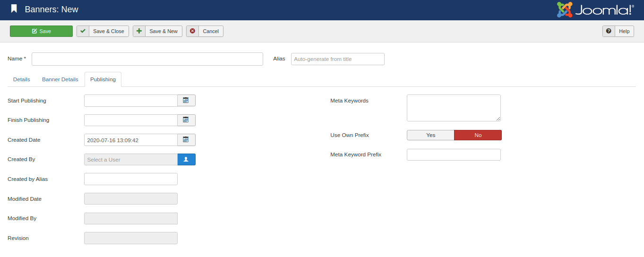Click the Meta Keyword Prefix label

(356, 154)
